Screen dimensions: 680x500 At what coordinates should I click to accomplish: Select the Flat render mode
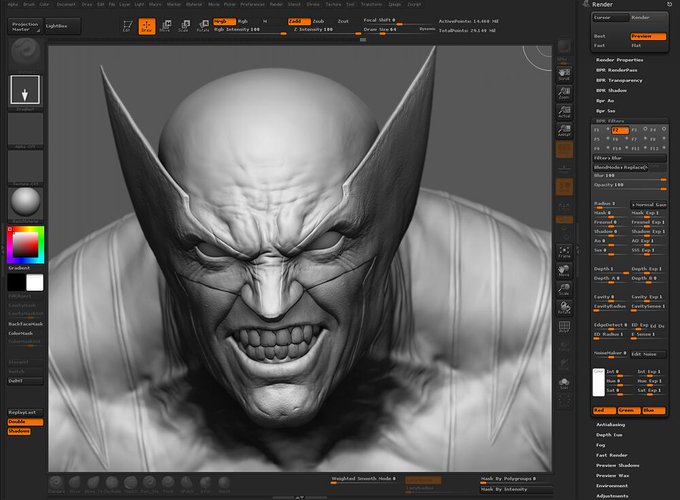(x=636, y=46)
